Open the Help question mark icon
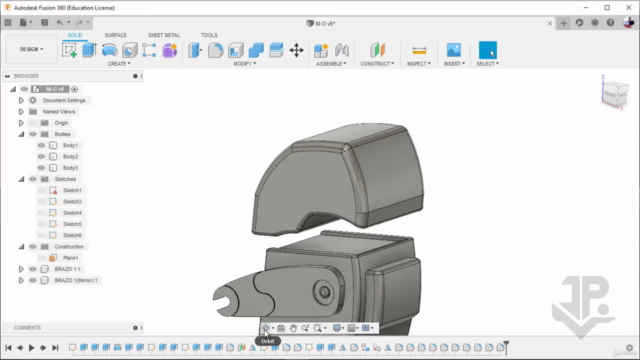The width and height of the screenshot is (640, 360). tap(610, 23)
